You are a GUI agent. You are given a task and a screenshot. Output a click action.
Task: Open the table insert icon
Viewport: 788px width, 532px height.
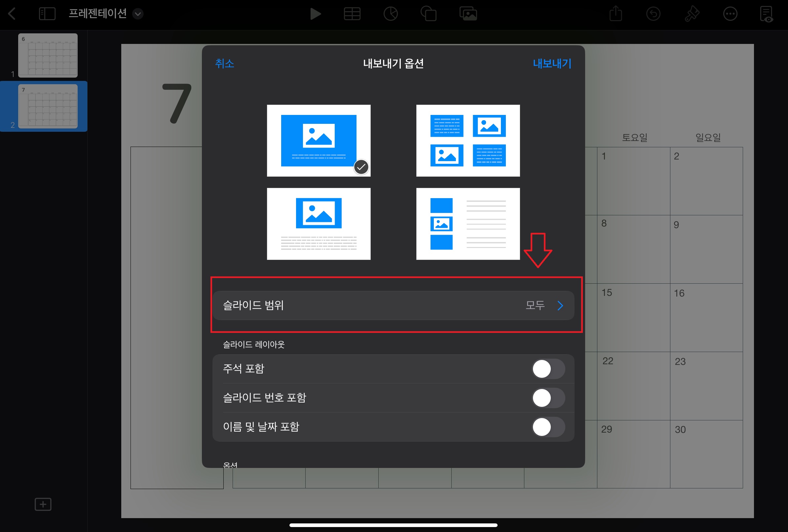pos(352,14)
